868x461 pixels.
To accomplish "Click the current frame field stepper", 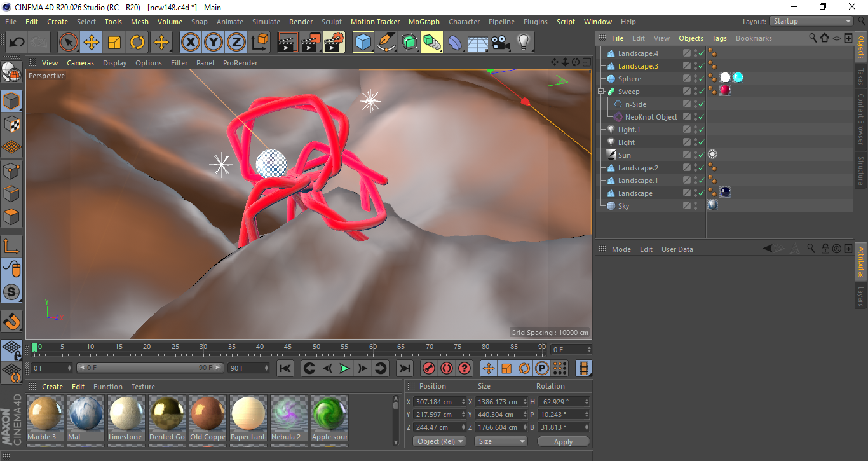I will (69, 368).
